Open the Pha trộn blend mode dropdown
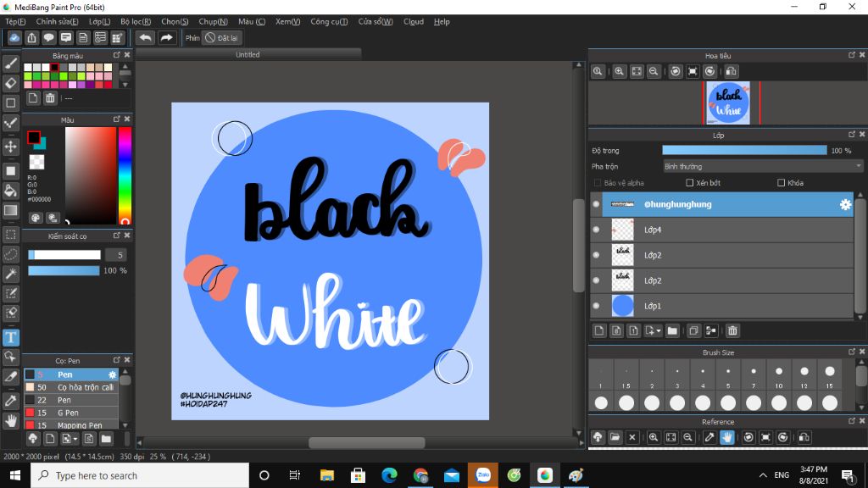868x488 pixels. (x=763, y=167)
